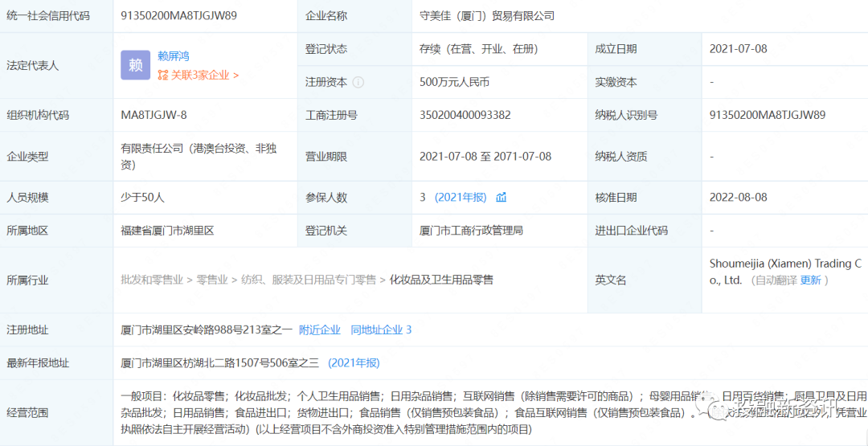The height and width of the screenshot is (446, 868).
Task: Click the 英文名 label cell
Action: click(x=645, y=280)
